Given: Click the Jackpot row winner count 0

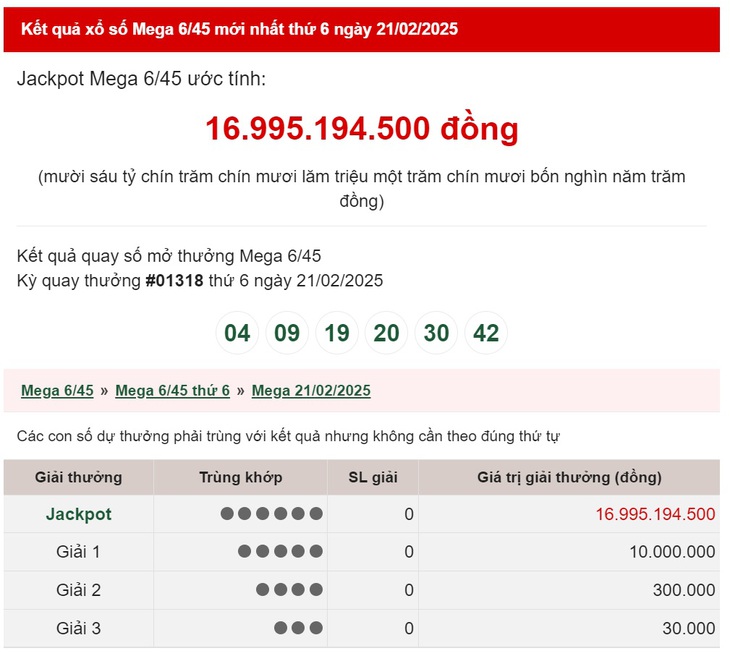Looking at the screenshot, I should pyautogui.click(x=409, y=514).
